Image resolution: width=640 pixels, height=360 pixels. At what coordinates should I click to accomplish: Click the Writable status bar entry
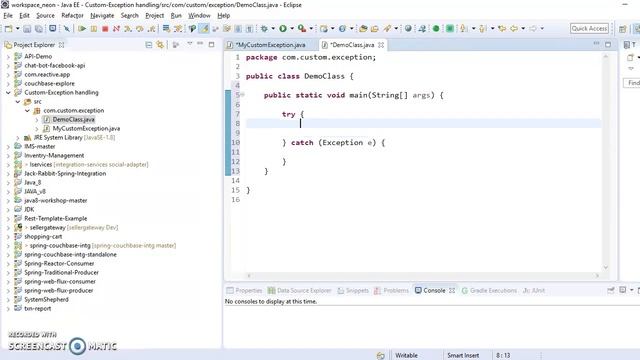(406, 356)
